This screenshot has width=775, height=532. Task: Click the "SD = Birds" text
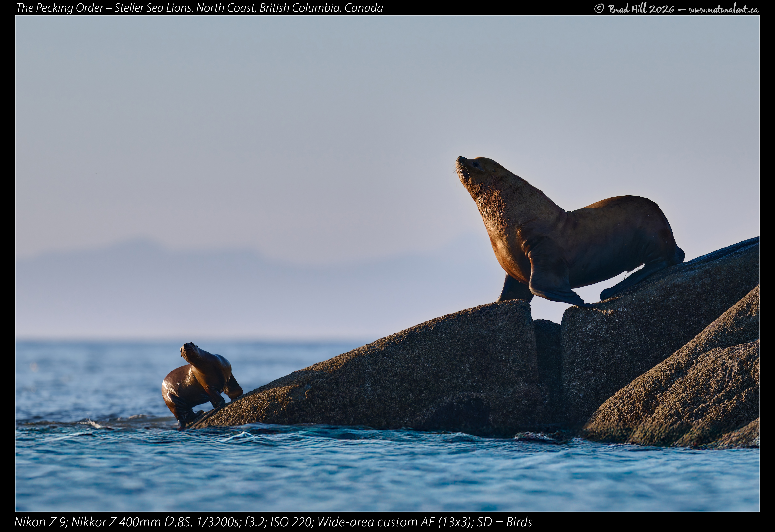(x=505, y=522)
